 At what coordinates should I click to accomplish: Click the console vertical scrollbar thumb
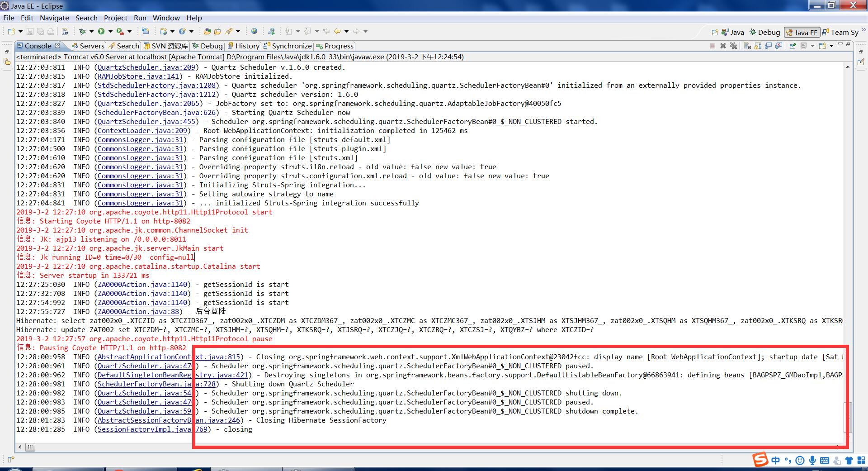pyautogui.click(x=847, y=417)
